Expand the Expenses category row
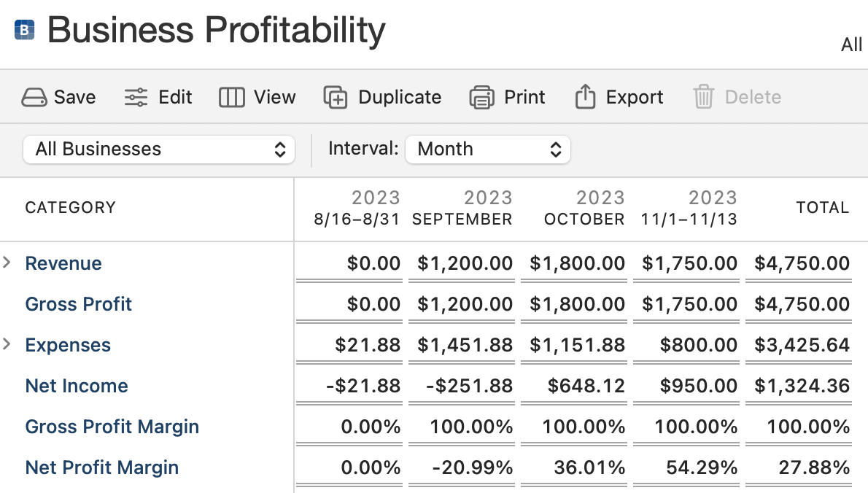This screenshot has height=493, width=868. click(x=7, y=345)
